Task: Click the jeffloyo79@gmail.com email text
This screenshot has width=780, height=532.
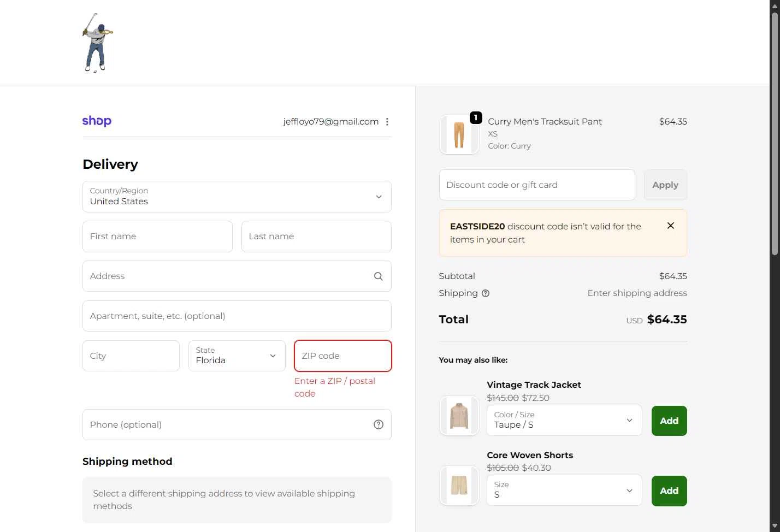Action: tap(331, 122)
